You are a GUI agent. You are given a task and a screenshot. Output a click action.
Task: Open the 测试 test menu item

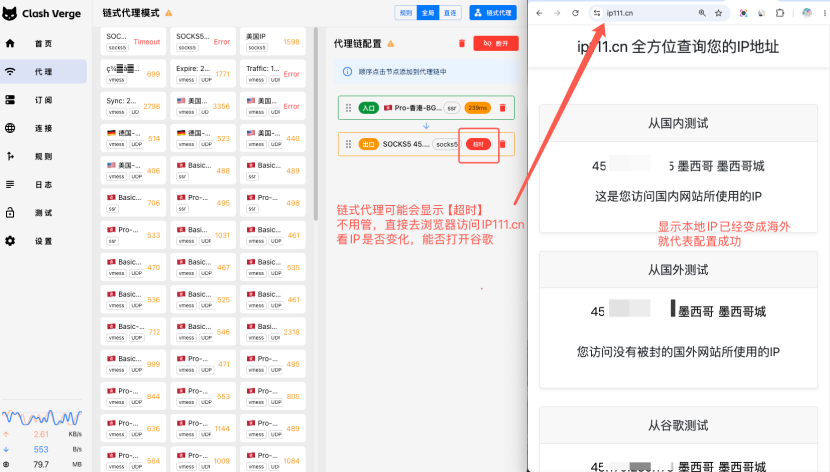(43, 213)
